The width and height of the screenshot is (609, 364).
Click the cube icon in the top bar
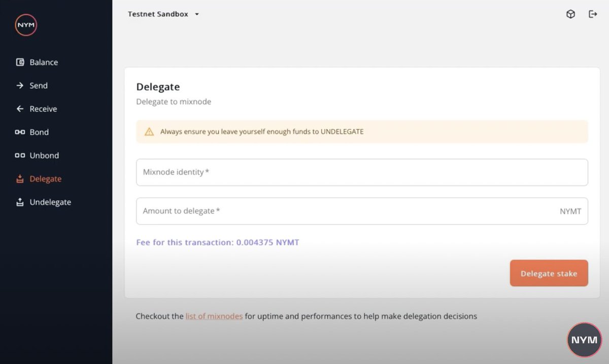[570, 14]
